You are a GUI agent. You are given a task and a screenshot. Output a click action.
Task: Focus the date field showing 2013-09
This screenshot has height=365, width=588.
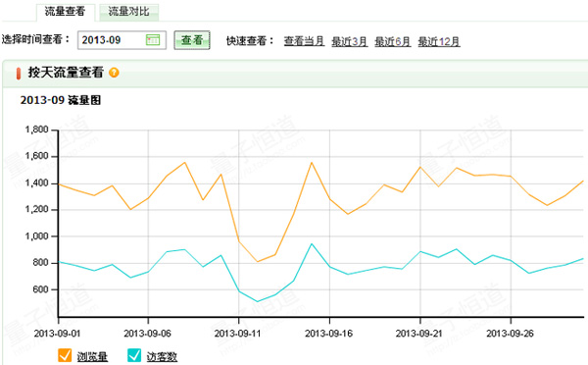tap(122, 40)
